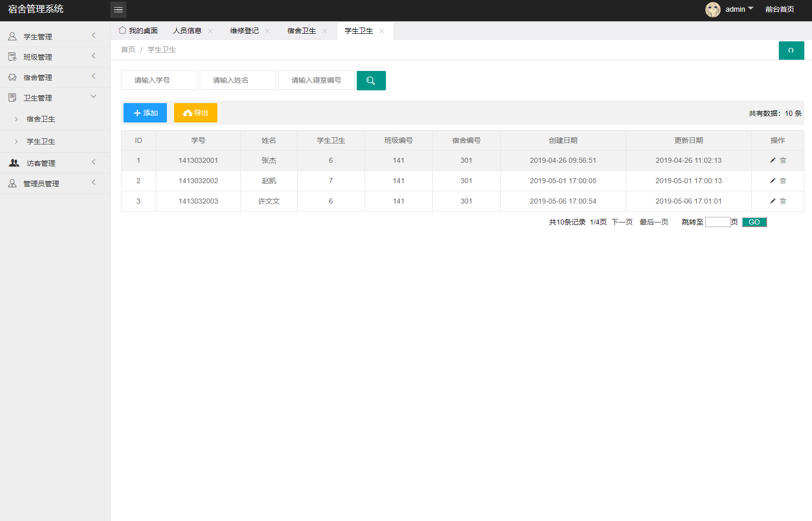Click the 访客管理 people icon
The width and height of the screenshot is (812, 521).
(14, 163)
